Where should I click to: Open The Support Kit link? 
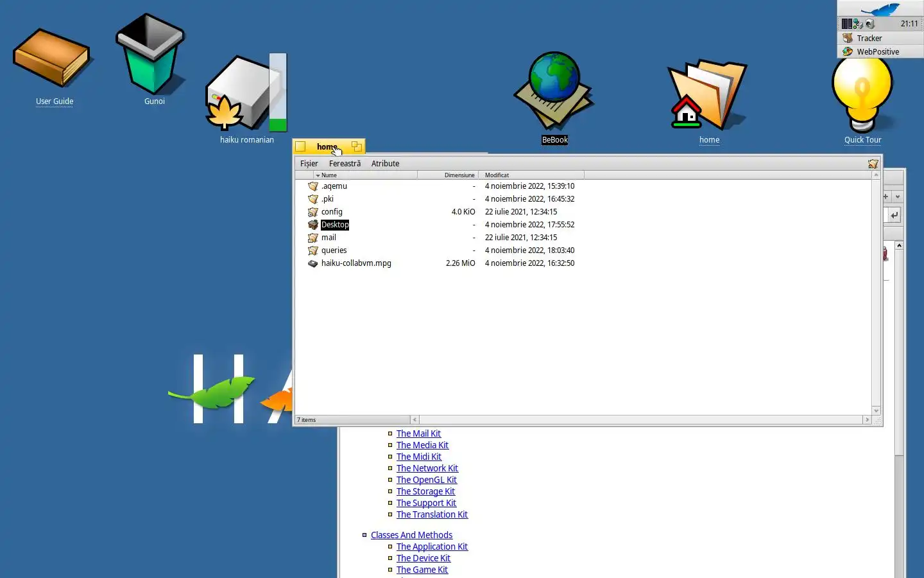coord(426,503)
